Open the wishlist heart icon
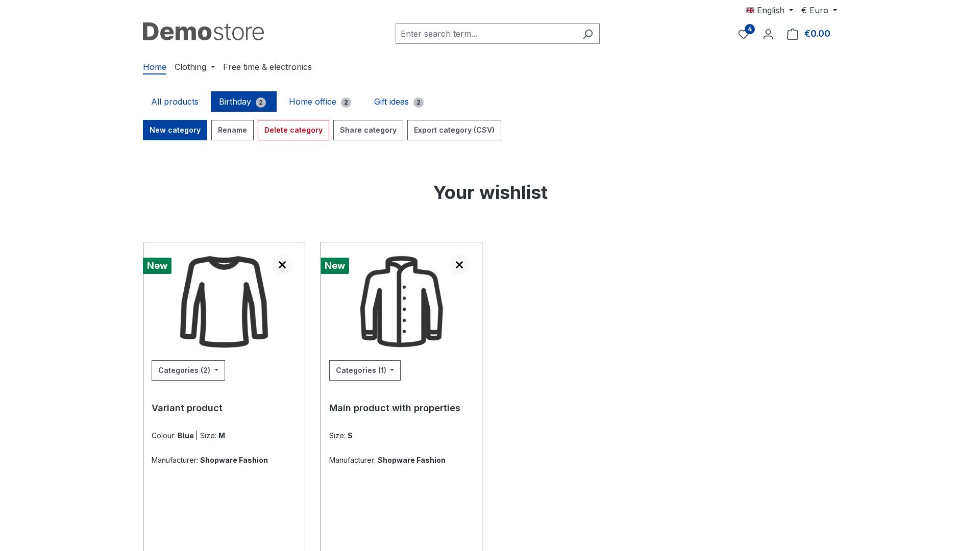 744,34
